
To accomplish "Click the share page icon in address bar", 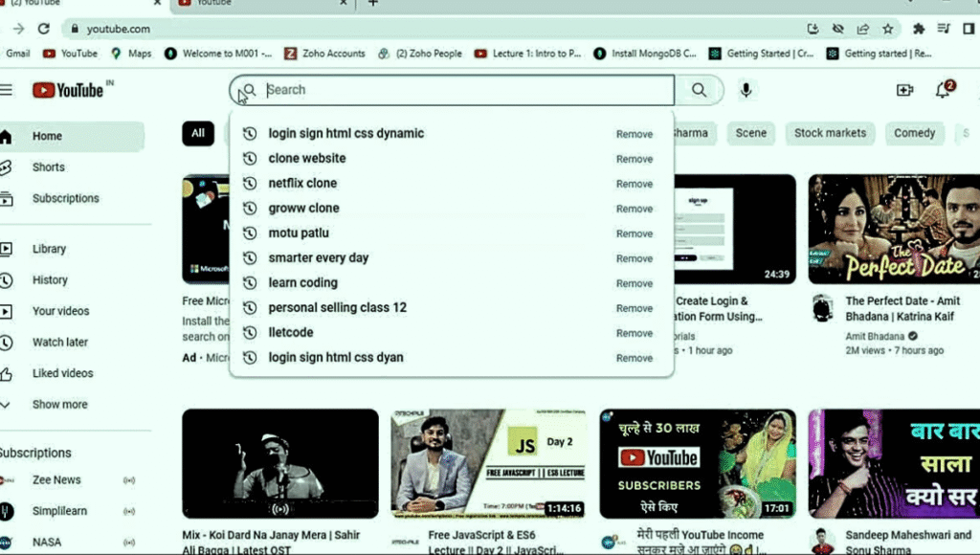I will pyautogui.click(x=862, y=29).
